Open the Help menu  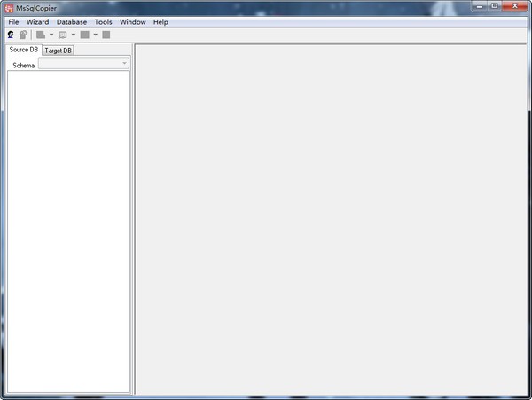point(160,21)
